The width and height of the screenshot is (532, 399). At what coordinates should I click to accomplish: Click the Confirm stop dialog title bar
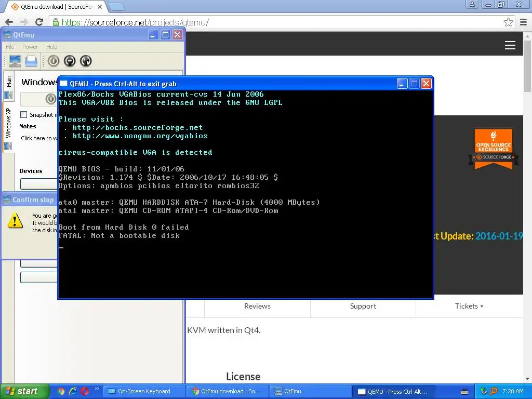click(30, 199)
